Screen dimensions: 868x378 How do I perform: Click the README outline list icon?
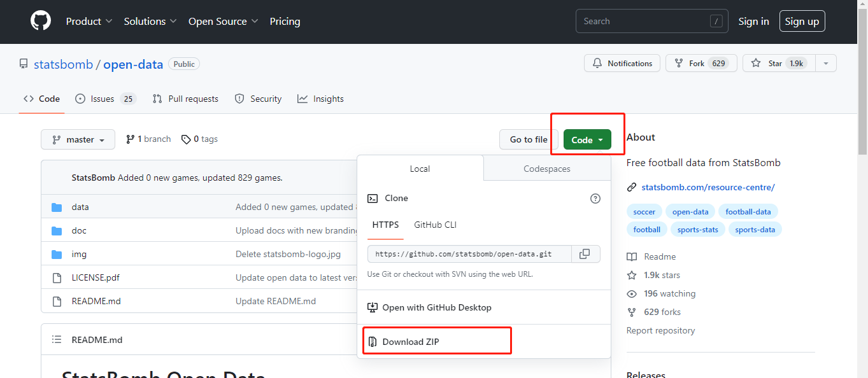coord(57,340)
